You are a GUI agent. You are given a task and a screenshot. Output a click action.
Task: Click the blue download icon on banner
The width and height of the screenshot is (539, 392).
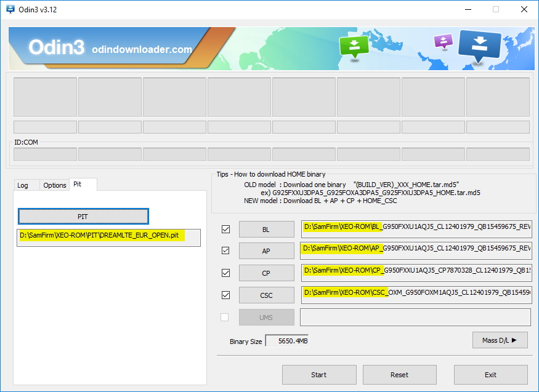[x=479, y=47]
